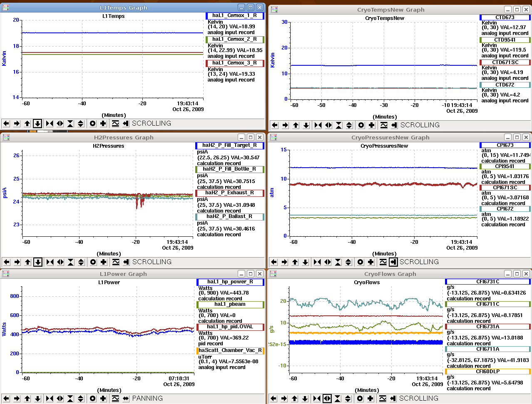Waveform line icon in H2Pressures Graph toolbar
The height and width of the screenshot is (404, 532).
coord(116,262)
